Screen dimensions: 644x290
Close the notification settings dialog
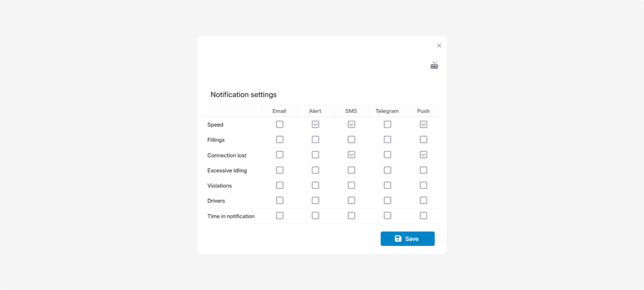[439, 46]
